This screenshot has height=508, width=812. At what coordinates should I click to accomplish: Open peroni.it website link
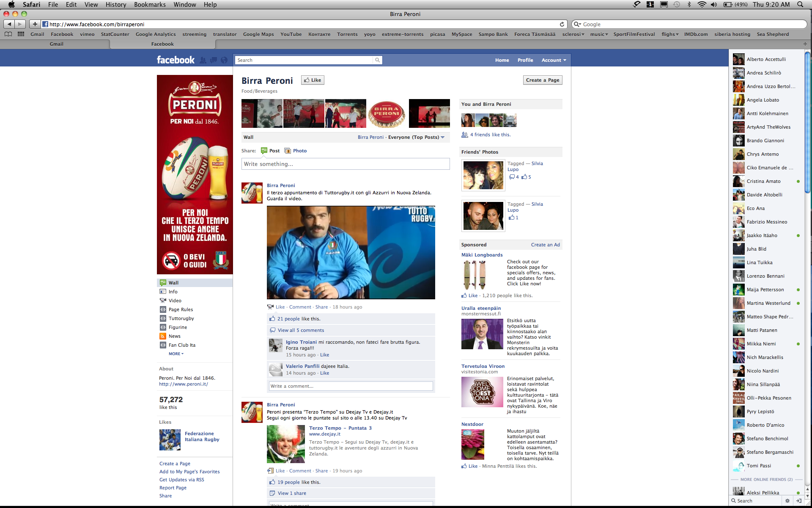tap(183, 384)
